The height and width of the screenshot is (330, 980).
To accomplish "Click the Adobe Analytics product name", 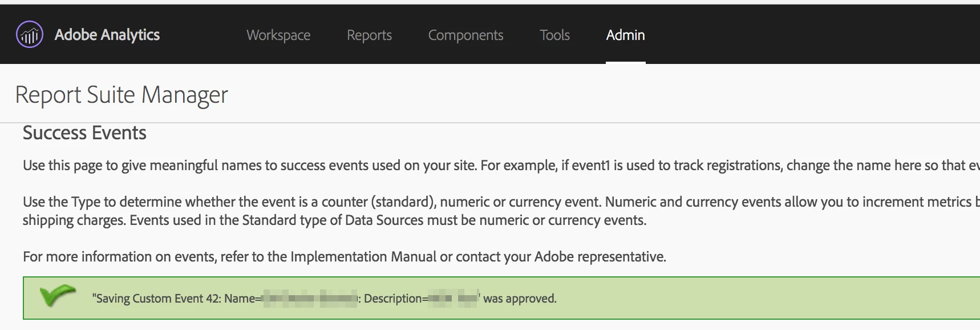I will [x=107, y=35].
